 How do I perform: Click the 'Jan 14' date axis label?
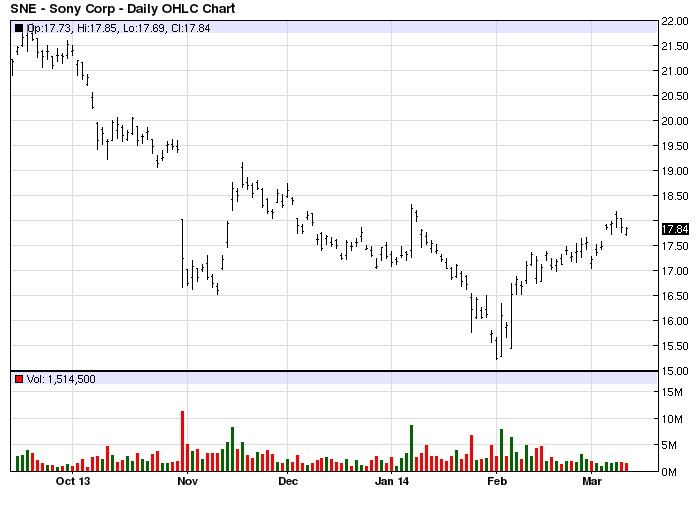point(392,481)
